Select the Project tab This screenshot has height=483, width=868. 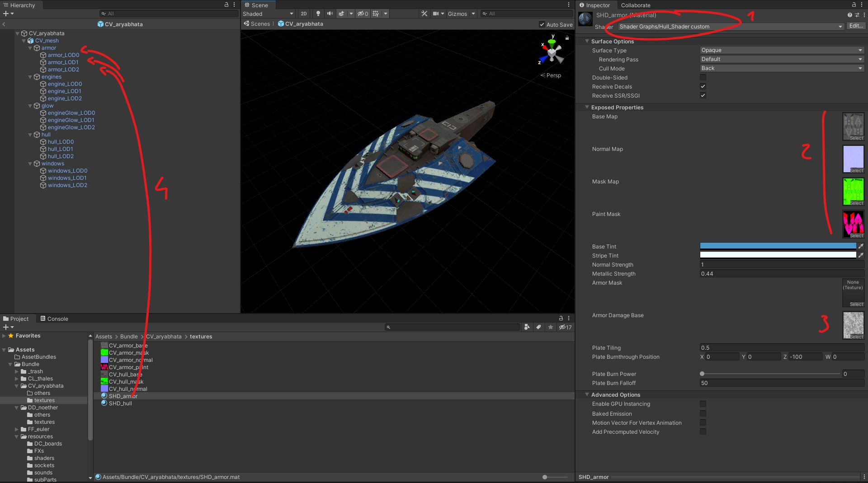[x=16, y=319]
